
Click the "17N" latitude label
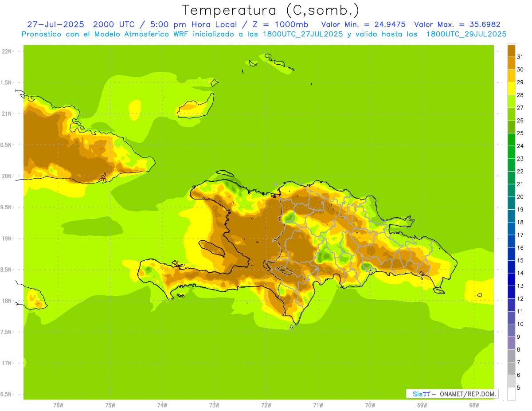pos(6,364)
